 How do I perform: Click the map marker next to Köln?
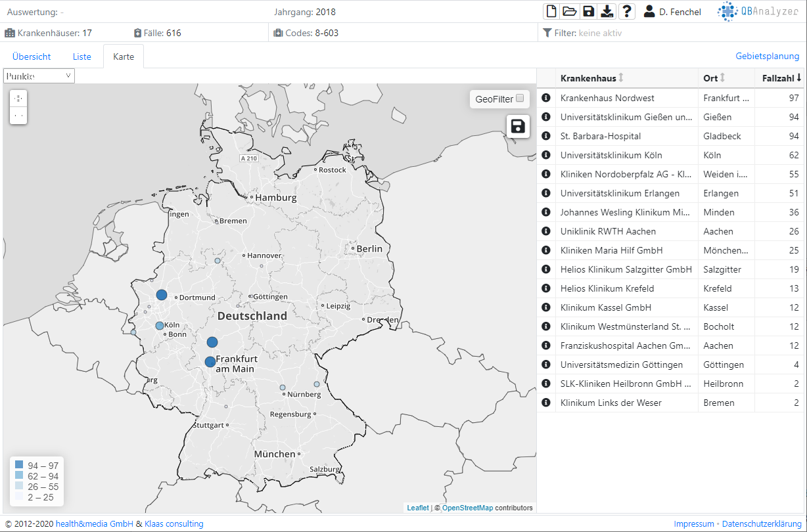click(x=159, y=326)
